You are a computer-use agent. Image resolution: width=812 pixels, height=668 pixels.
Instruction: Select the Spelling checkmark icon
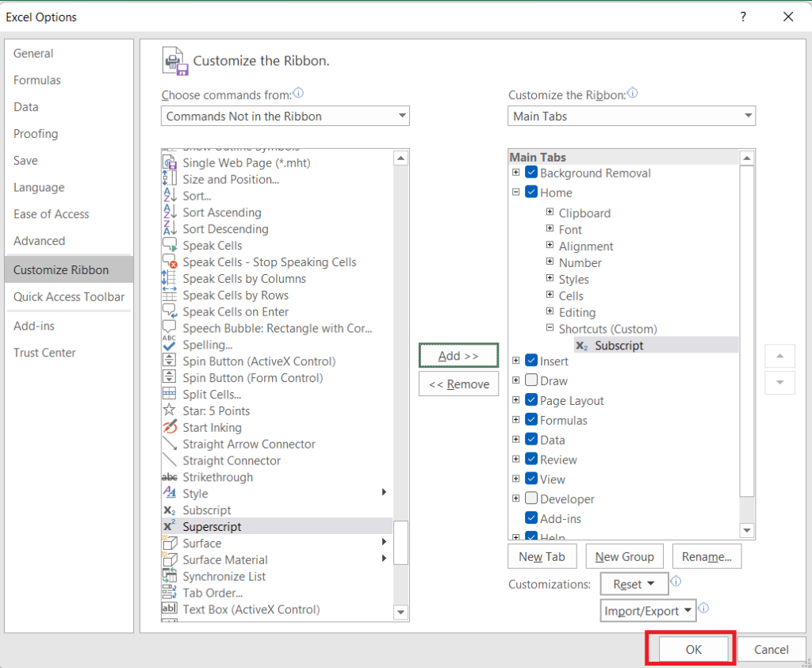click(x=170, y=345)
